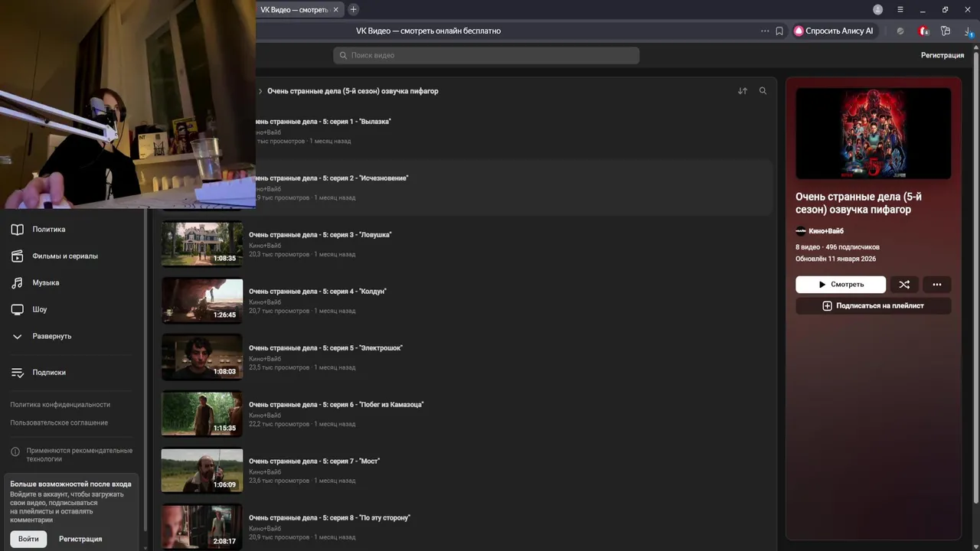Close the VK Видео browser tab

coord(335,10)
